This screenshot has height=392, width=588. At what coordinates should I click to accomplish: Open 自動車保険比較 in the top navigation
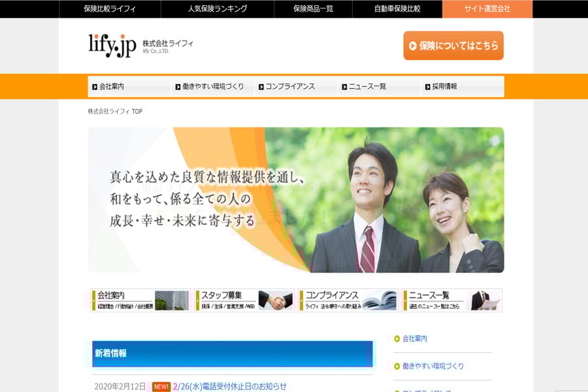[x=397, y=8]
